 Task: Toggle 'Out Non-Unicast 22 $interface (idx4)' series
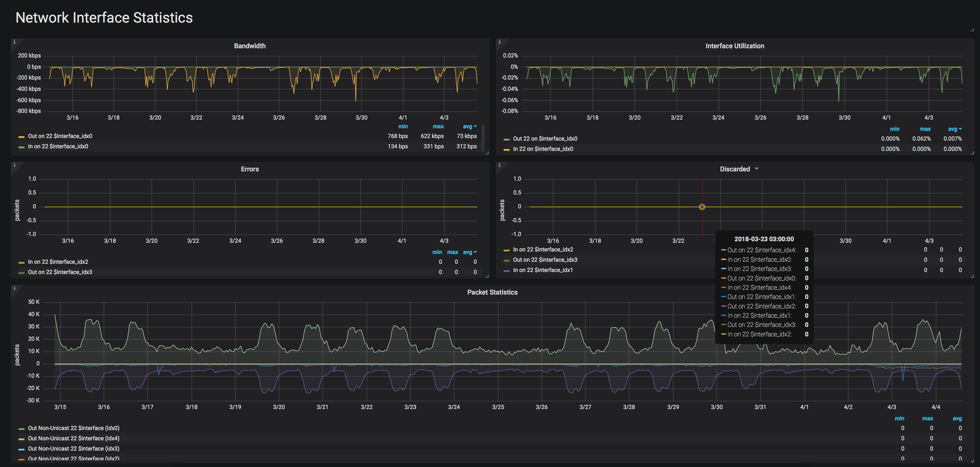[x=73, y=439]
